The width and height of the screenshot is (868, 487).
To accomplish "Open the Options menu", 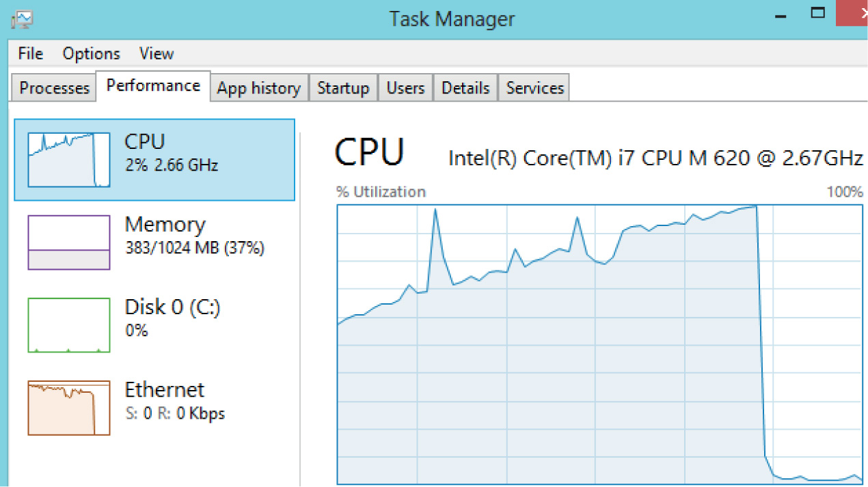I will click(91, 54).
